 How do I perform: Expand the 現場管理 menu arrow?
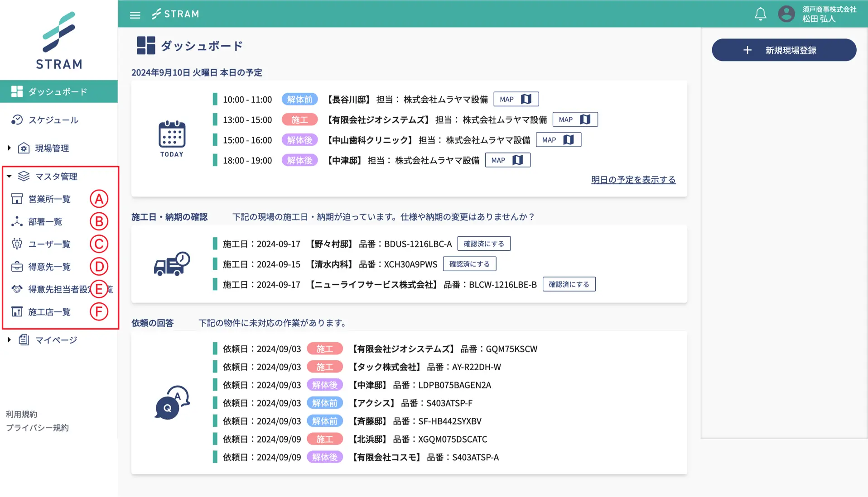(9, 148)
